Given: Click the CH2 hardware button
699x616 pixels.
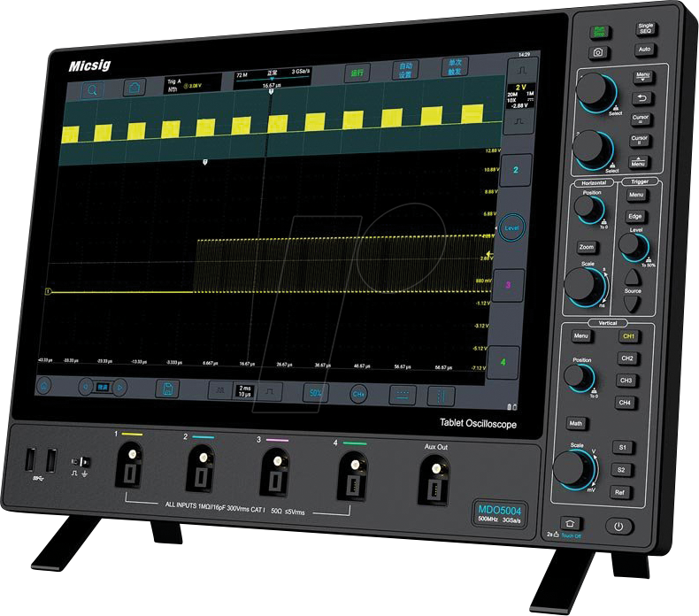Looking at the screenshot, I should [x=626, y=358].
